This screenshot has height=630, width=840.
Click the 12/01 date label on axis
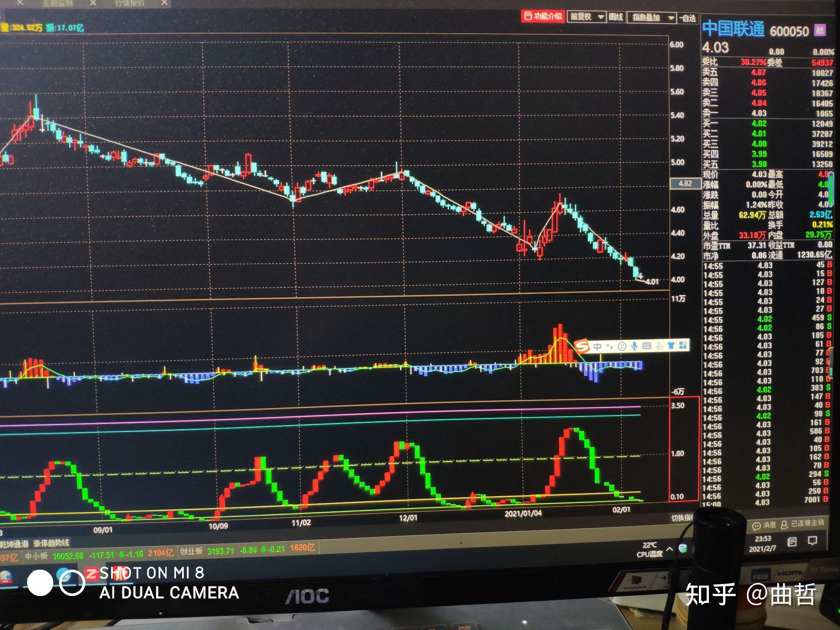point(408,518)
